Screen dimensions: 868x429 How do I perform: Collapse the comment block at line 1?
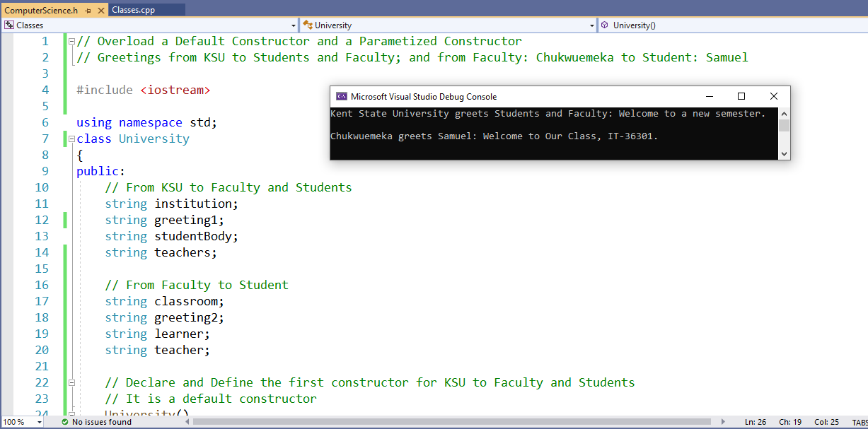[71, 41]
